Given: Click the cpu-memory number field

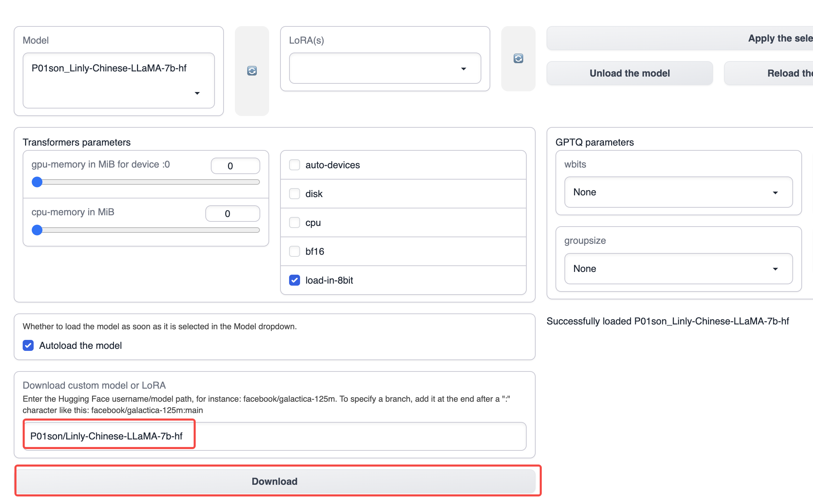Looking at the screenshot, I should 233,214.
